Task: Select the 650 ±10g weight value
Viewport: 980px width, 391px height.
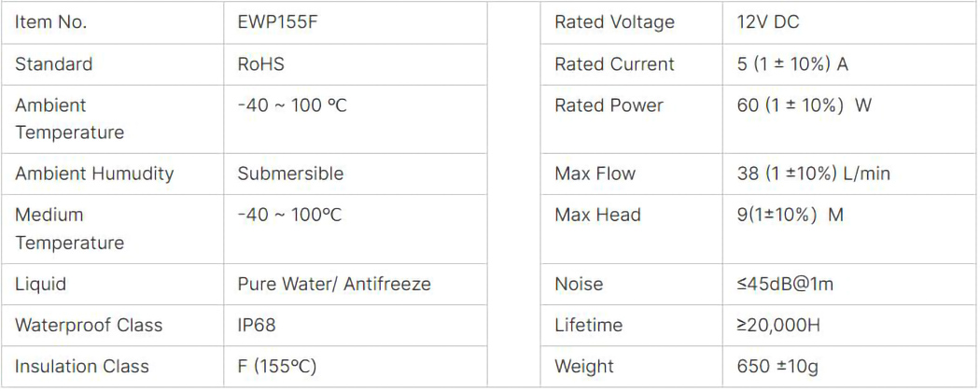Action: (777, 367)
